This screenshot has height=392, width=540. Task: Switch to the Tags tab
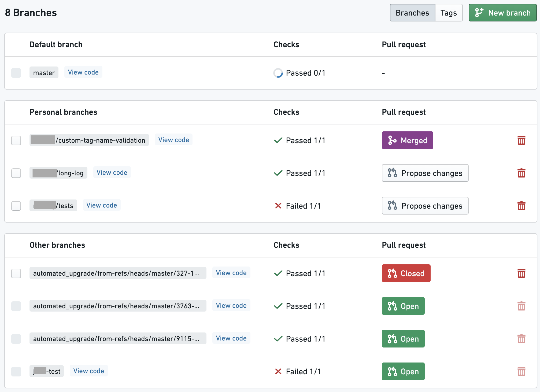(x=449, y=13)
